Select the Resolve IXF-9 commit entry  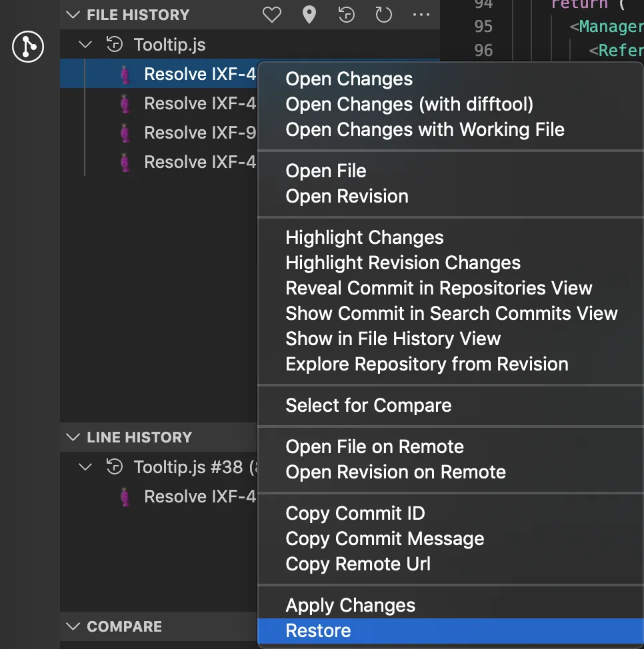tap(199, 133)
